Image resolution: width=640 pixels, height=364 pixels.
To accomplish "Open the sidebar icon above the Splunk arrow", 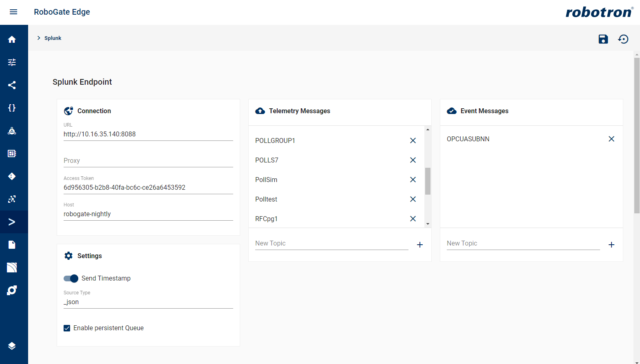I will pos(12,199).
